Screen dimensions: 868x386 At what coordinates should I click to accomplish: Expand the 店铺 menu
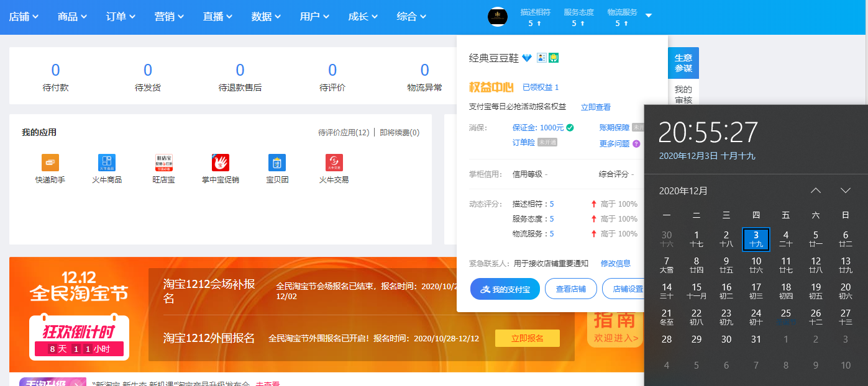coord(24,17)
